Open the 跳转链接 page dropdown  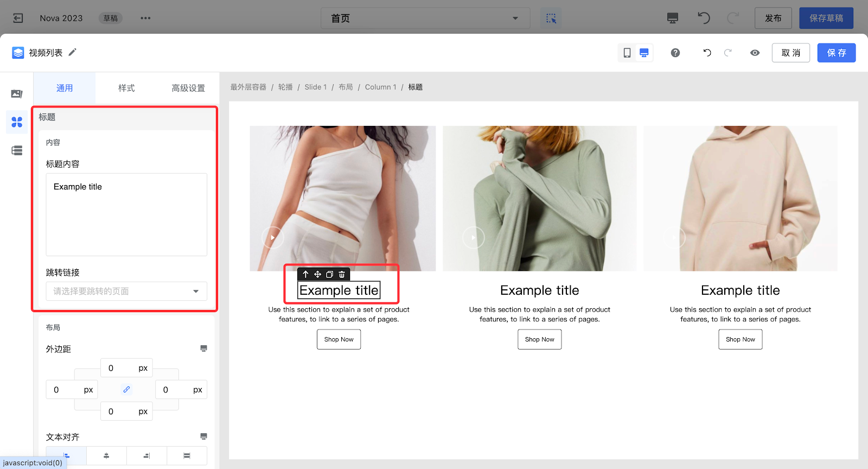coord(126,291)
